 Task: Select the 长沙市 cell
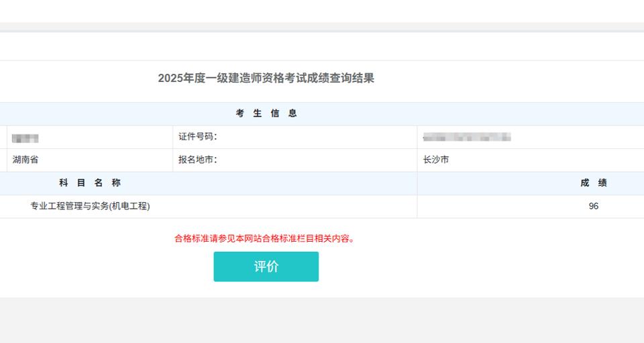[436, 160]
